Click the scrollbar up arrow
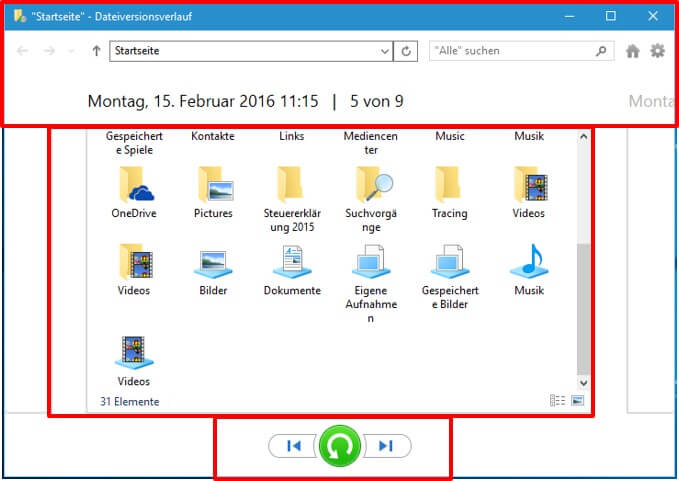679x481 pixels. click(x=583, y=136)
